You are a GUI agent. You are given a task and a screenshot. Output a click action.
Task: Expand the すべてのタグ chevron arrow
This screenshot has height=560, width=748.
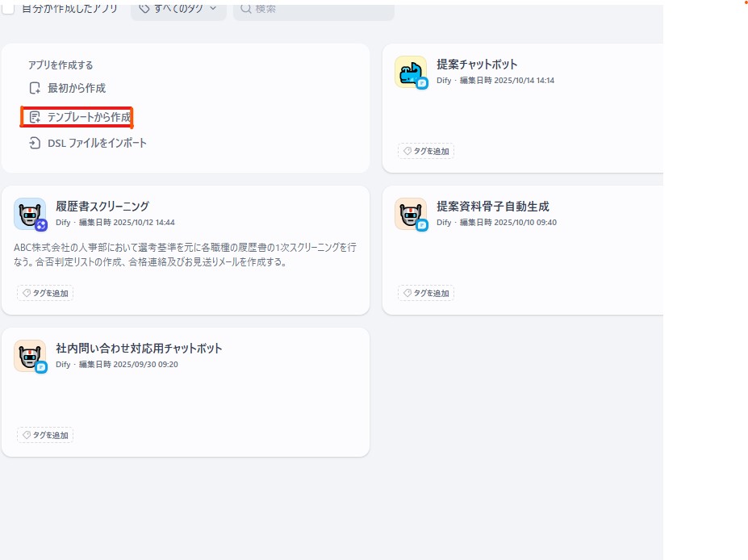[212, 10]
